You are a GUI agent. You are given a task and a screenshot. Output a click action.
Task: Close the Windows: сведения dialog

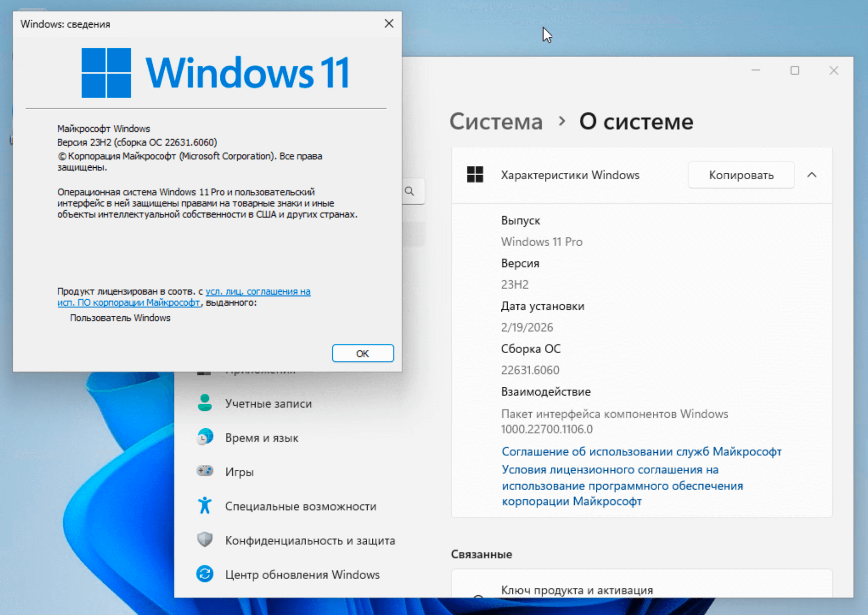coord(389,24)
